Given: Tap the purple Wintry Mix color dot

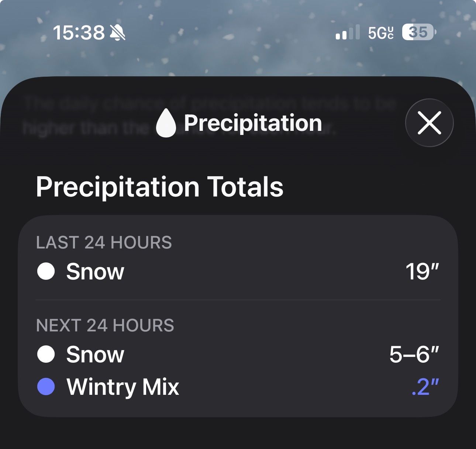Looking at the screenshot, I should [46, 387].
